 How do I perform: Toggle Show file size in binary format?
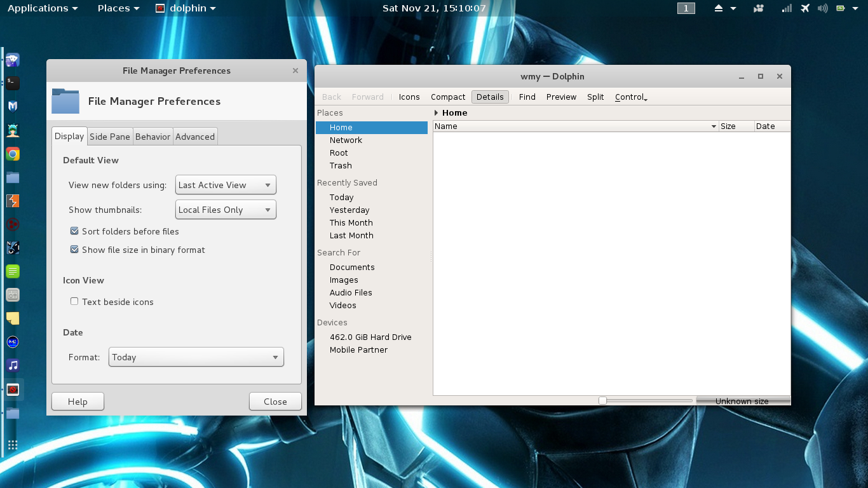click(74, 250)
